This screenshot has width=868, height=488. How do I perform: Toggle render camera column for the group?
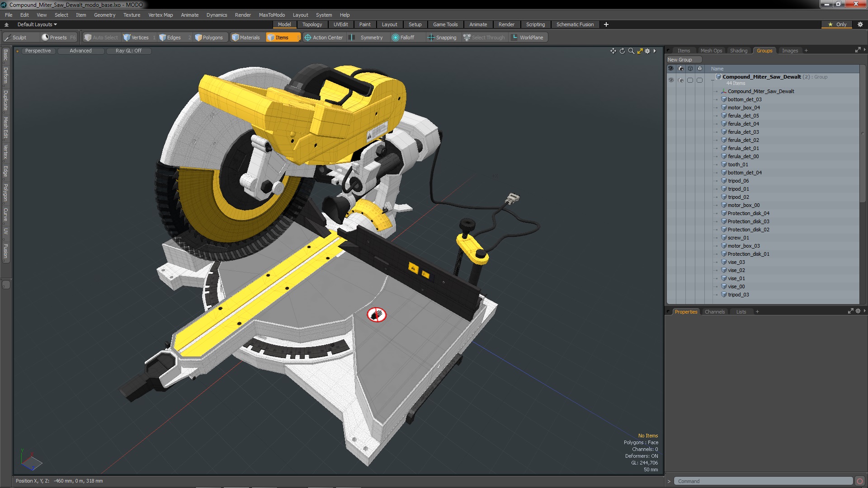(x=681, y=80)
